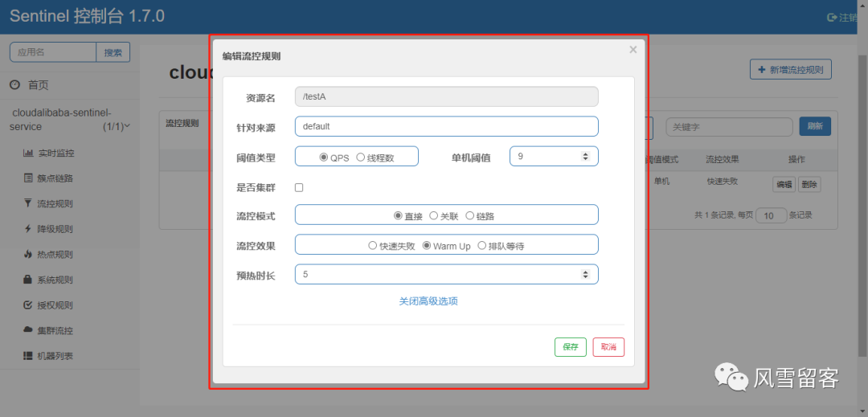Click the logout icon in top header

pyautogui.click(x=832, y=18)
